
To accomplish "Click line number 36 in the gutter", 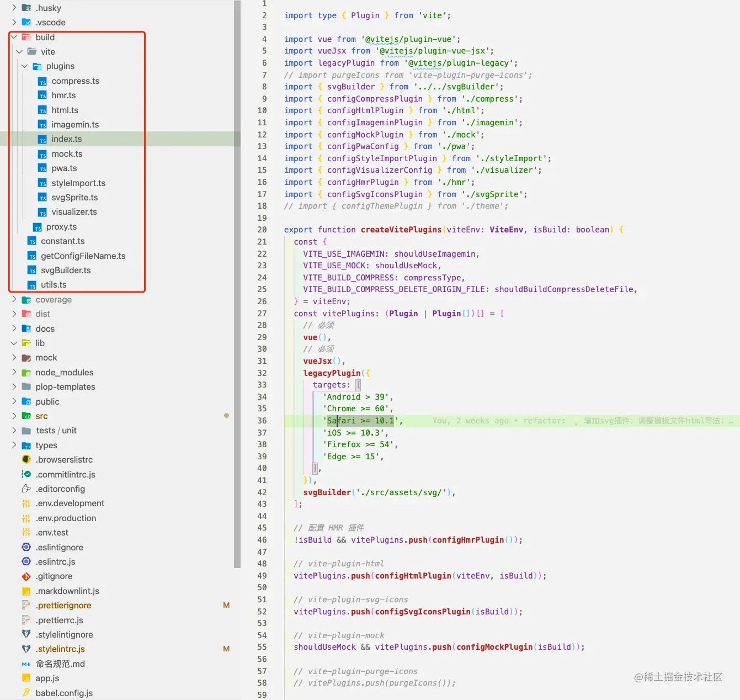I will tap(262, 421).
